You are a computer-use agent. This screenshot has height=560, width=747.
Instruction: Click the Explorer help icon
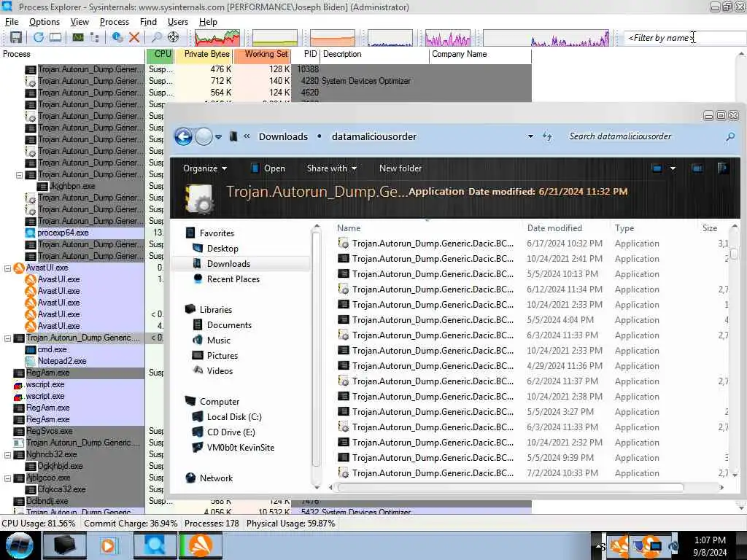point(723,168)
